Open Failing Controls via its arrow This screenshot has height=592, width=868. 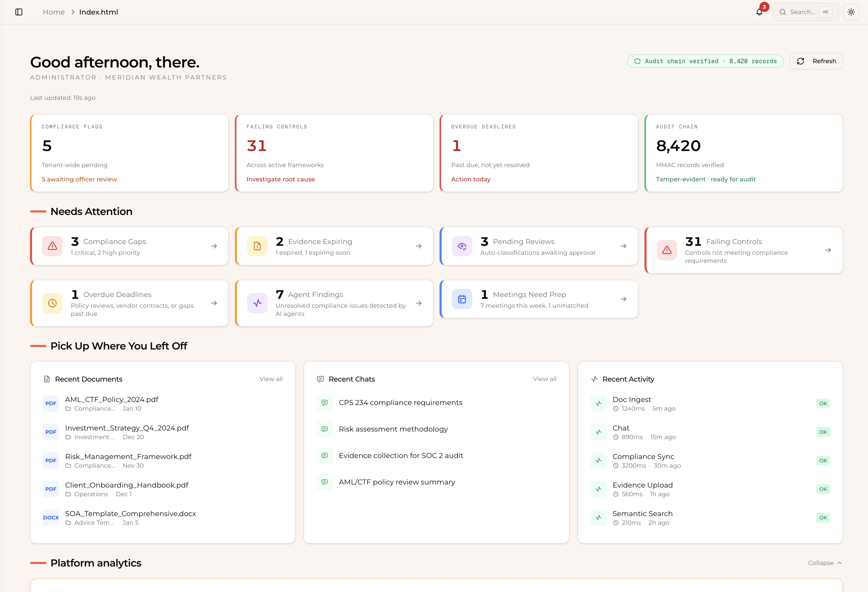coord(828,250)
